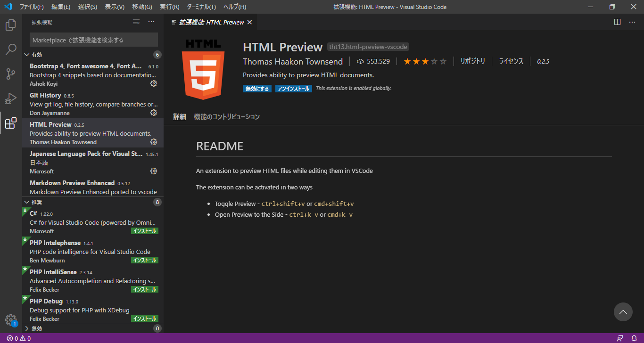The width and height of the screenshot is (644, 343).
Task: Open editor more actions ellipsis
Action: click(x=632, y=22)
